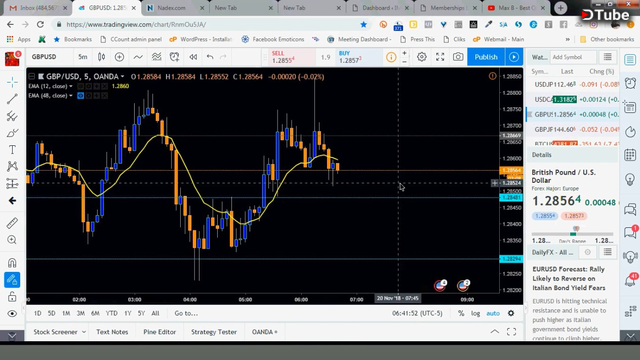
Task: Toggle stay in drawing mode
Action: click(12, 280)
